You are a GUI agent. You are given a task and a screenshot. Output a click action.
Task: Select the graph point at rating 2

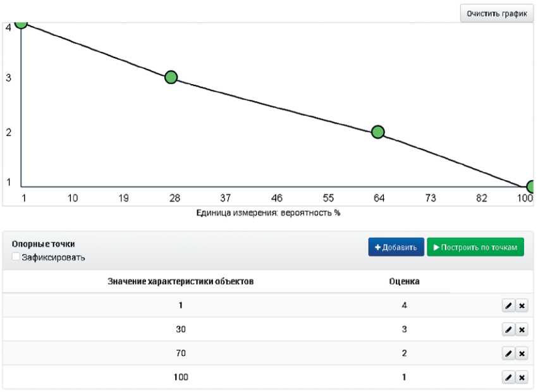click(x=378, y=132)
